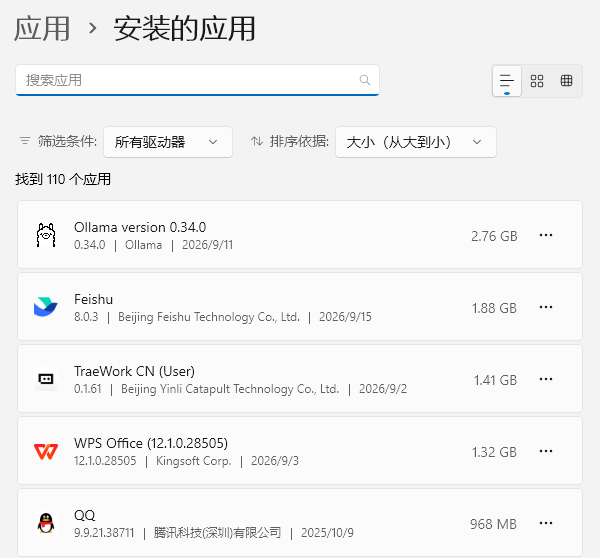Click the QQ penguin icon
The image size is (600, 558).
coord(46,523)
